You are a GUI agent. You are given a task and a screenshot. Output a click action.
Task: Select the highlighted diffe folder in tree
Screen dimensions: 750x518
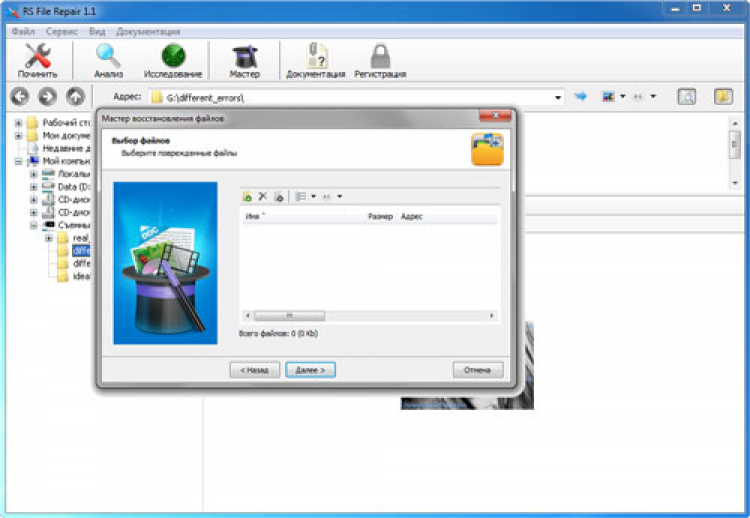coord(81,251)
